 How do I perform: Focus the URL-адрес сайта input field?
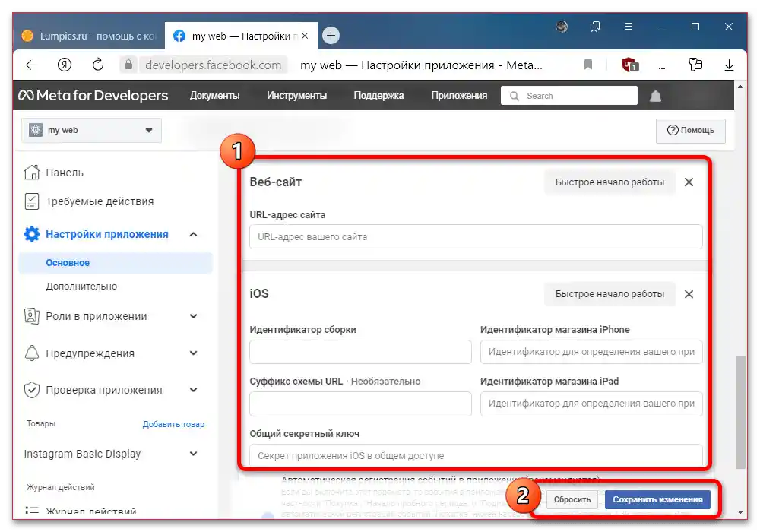[476, 237]
